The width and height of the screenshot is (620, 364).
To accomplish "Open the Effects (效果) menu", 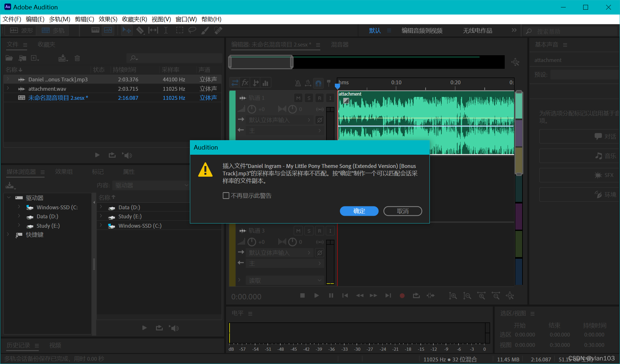I will pos(108,19).
